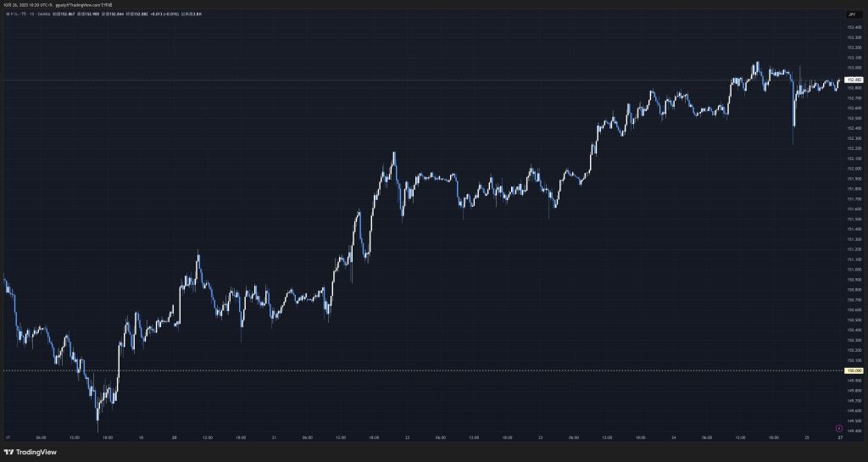Click the 152.000 level on the price axis

854,169
